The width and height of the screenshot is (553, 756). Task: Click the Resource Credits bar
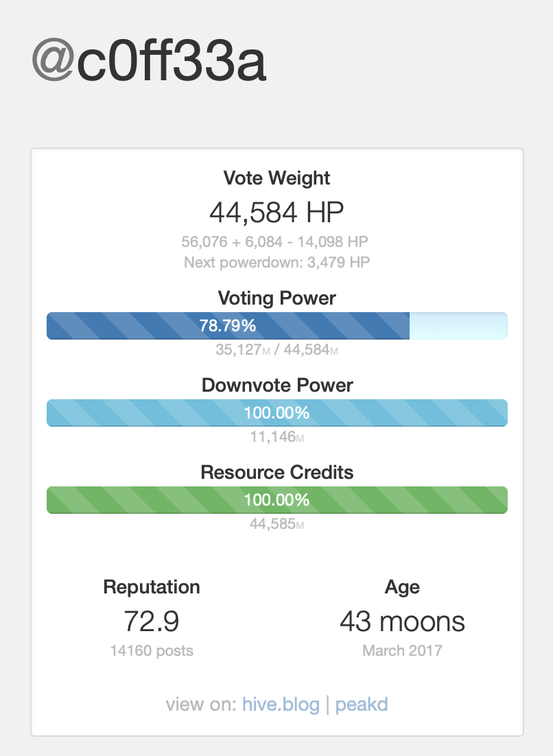click(x=276, y=500)
